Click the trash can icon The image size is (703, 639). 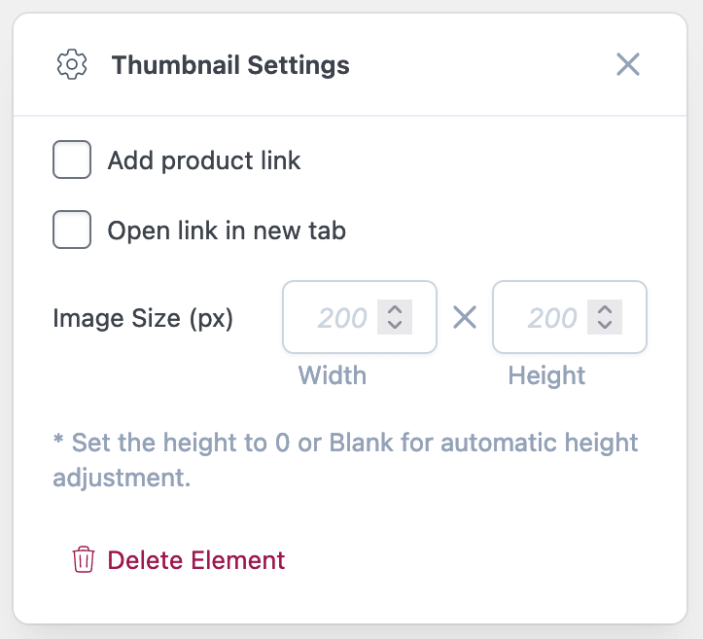tap(83, 560)
